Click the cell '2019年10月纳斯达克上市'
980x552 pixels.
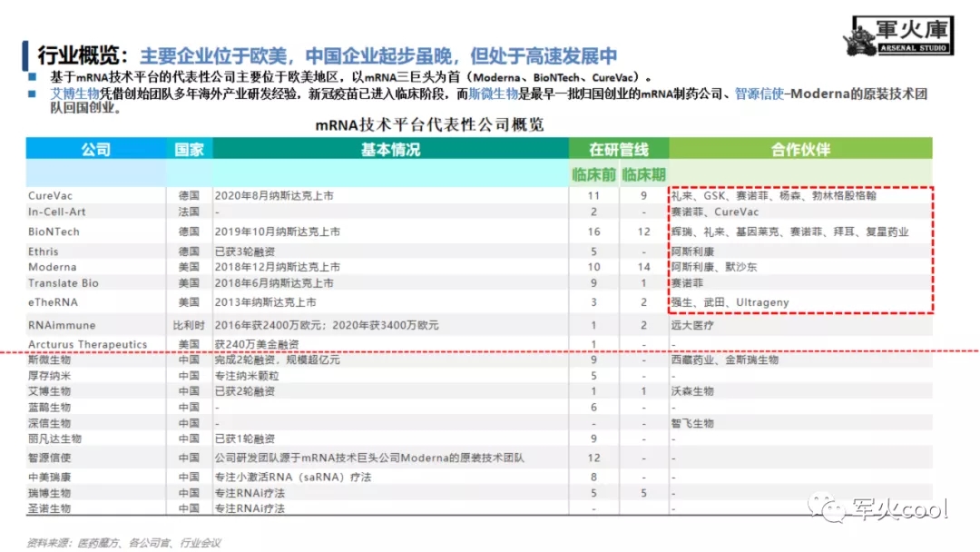[x=278, y=232]
